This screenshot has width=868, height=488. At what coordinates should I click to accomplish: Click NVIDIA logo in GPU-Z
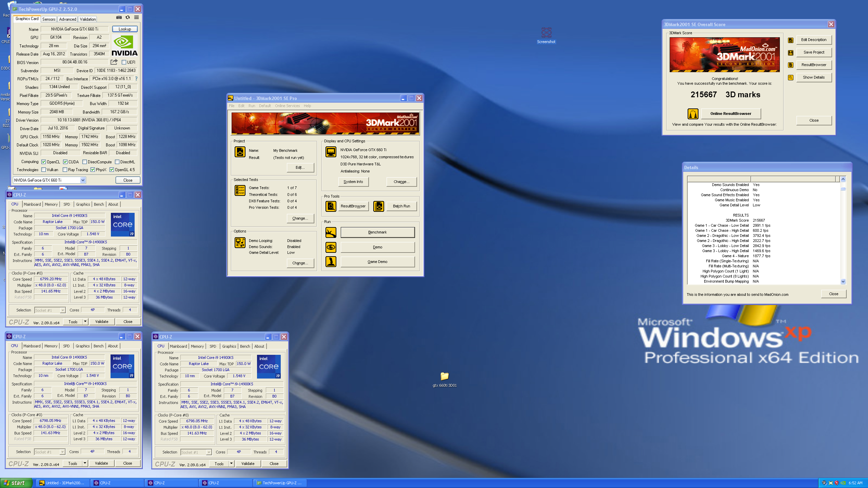[x=124, y=46]
